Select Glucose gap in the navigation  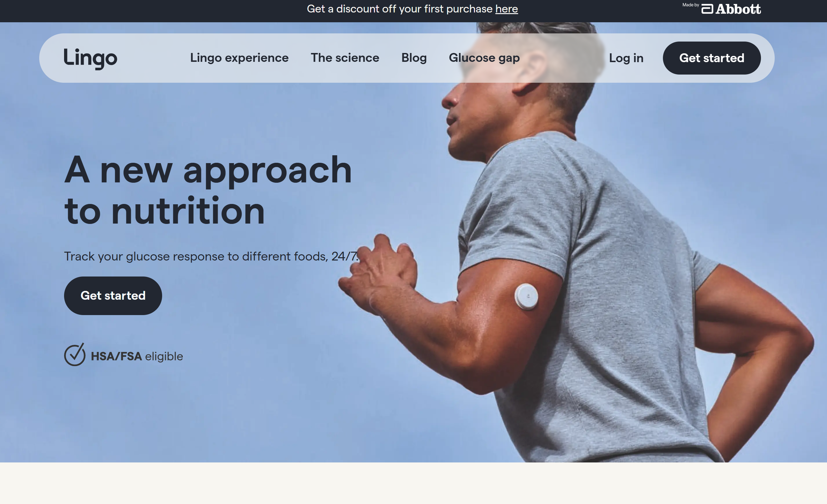point(484,58)
